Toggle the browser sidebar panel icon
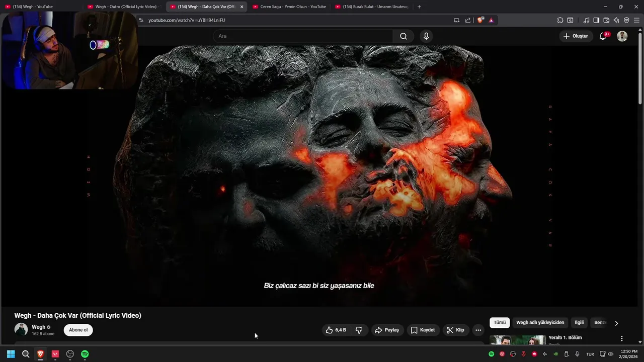The width and height of the screenshot is (644, 362). pyautogui.click(x=596, y=20)
